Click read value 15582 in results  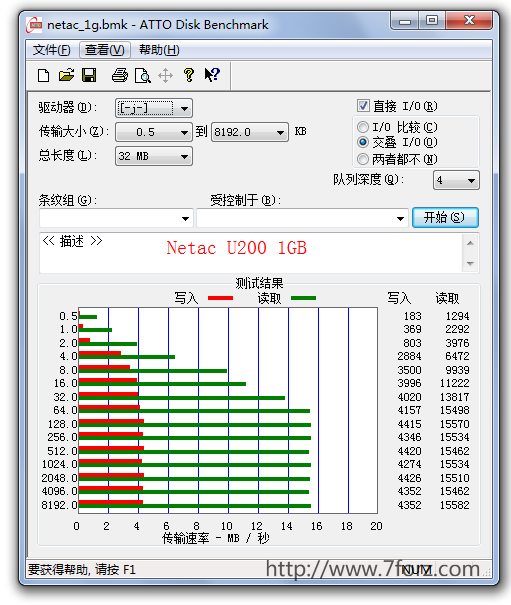[455, 505]
